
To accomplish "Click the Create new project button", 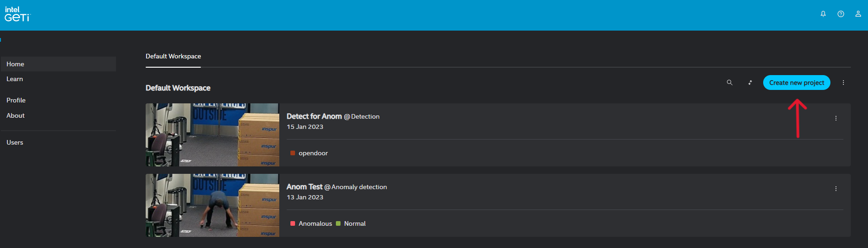I will click(797, 83).
